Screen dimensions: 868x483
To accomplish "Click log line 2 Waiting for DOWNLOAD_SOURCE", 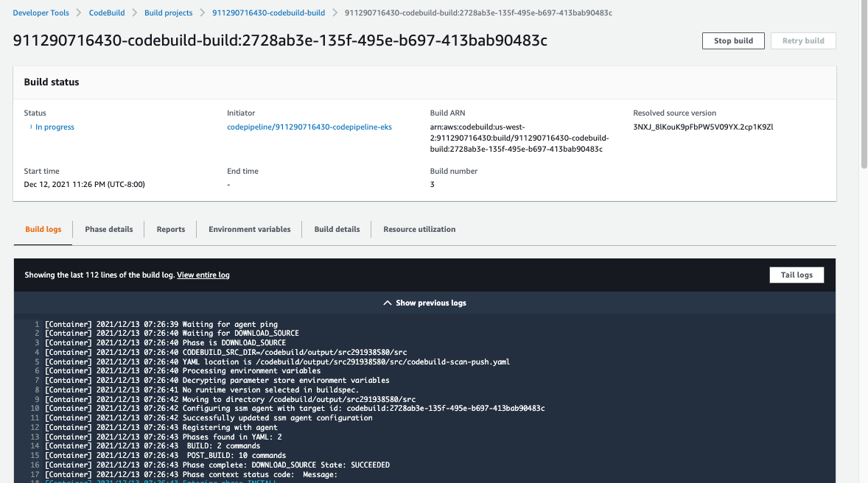I will click(x=172, y=333).
